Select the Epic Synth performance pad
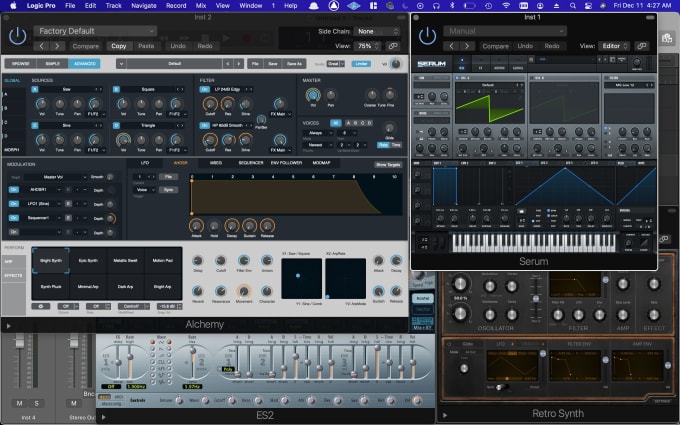The image size is (680, 425). click(88, 261)
